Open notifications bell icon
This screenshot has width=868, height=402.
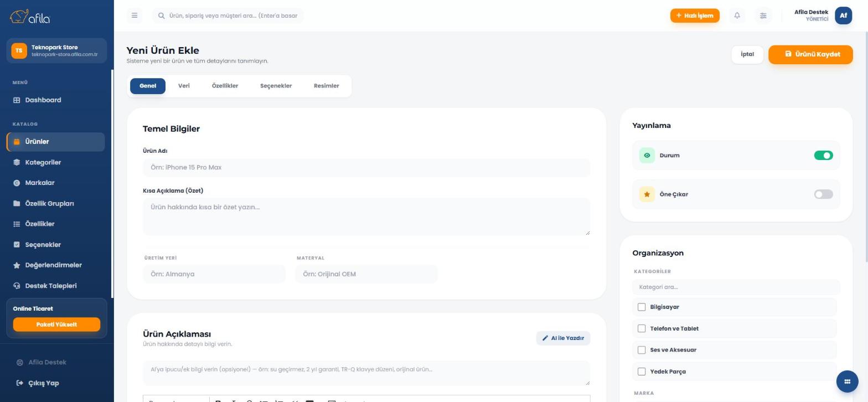pos(737,16)
